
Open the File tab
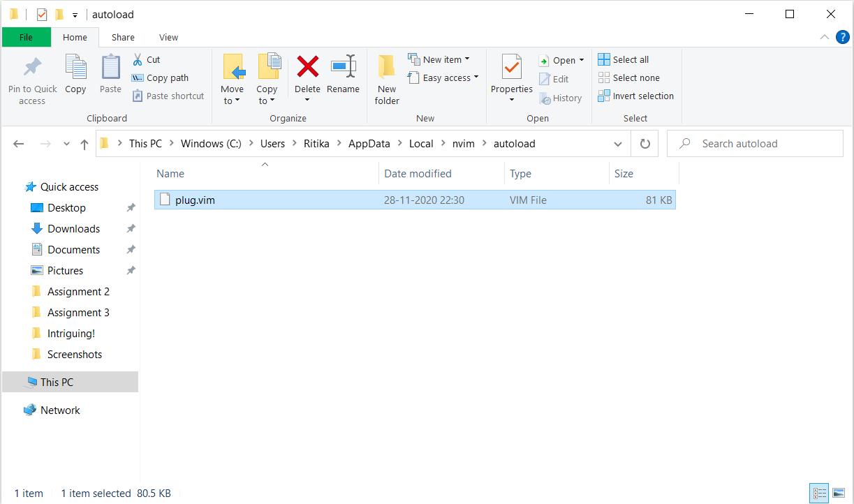(x=26, y=37)
